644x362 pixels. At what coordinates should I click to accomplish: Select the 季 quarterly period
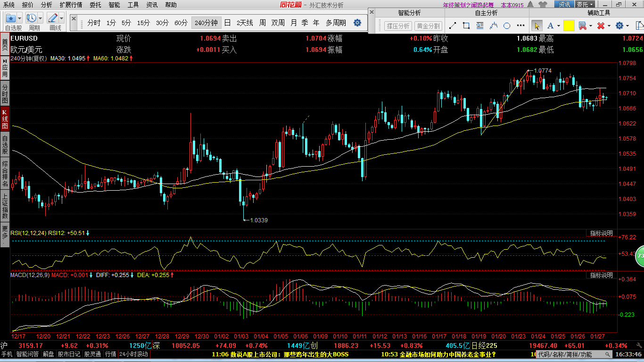click(305, 23)
